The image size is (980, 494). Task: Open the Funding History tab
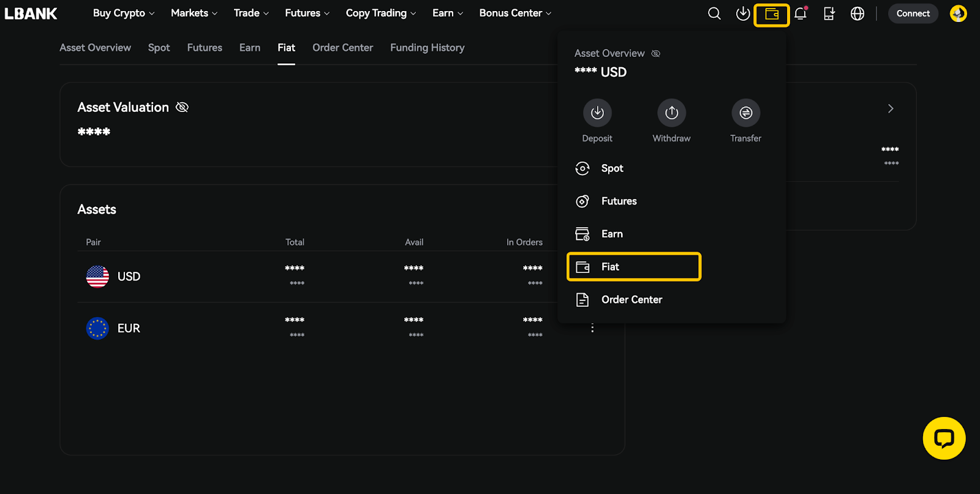(427, 48)
